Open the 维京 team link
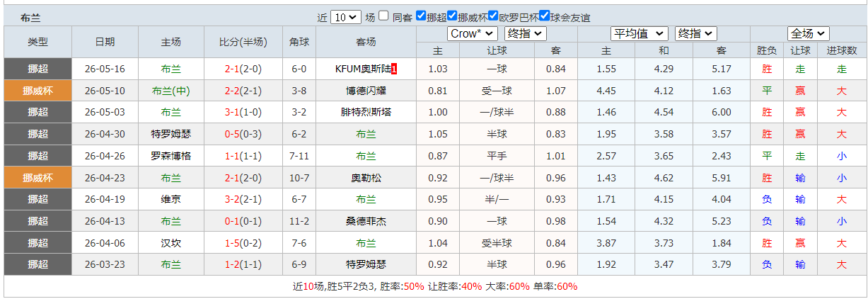 click(x=171, y=199)
